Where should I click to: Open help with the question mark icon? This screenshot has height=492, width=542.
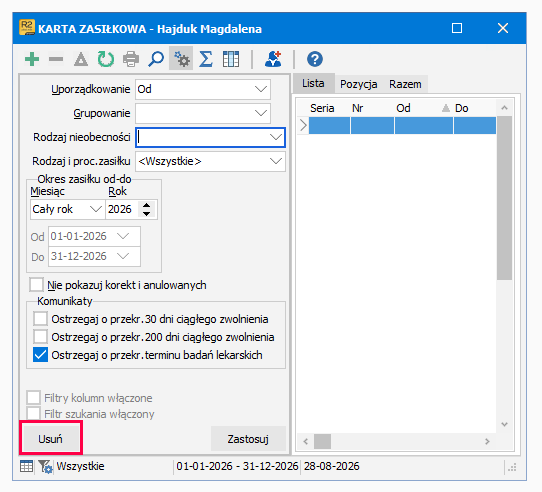tap(315, 59)
